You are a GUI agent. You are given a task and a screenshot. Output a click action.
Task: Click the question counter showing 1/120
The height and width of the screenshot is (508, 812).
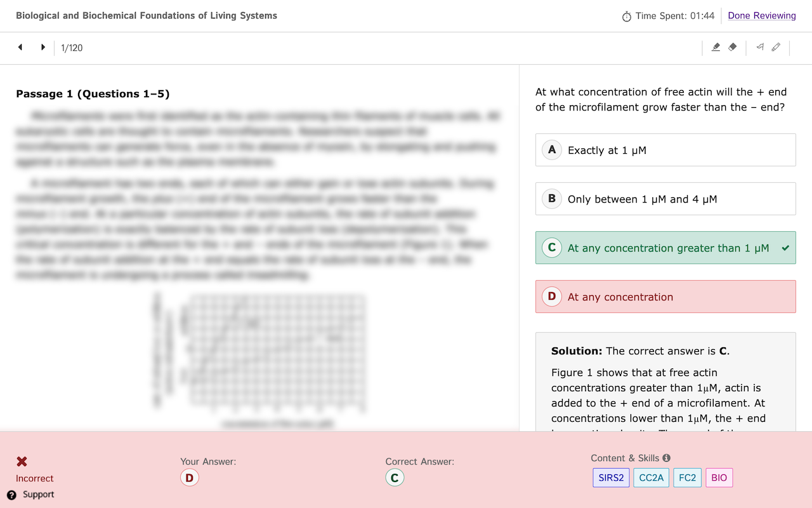72,48
